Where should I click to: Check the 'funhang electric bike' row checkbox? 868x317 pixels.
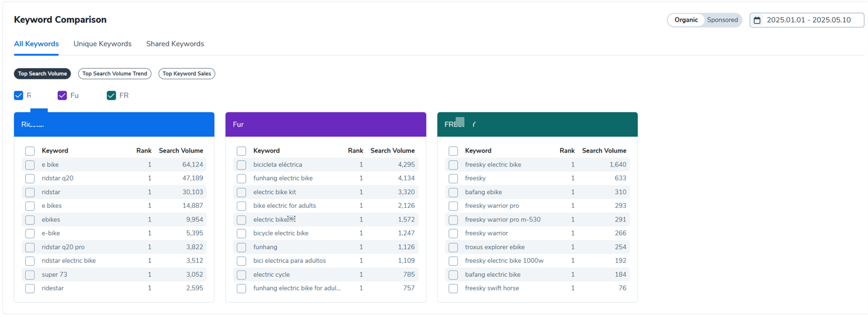[241, 179]
